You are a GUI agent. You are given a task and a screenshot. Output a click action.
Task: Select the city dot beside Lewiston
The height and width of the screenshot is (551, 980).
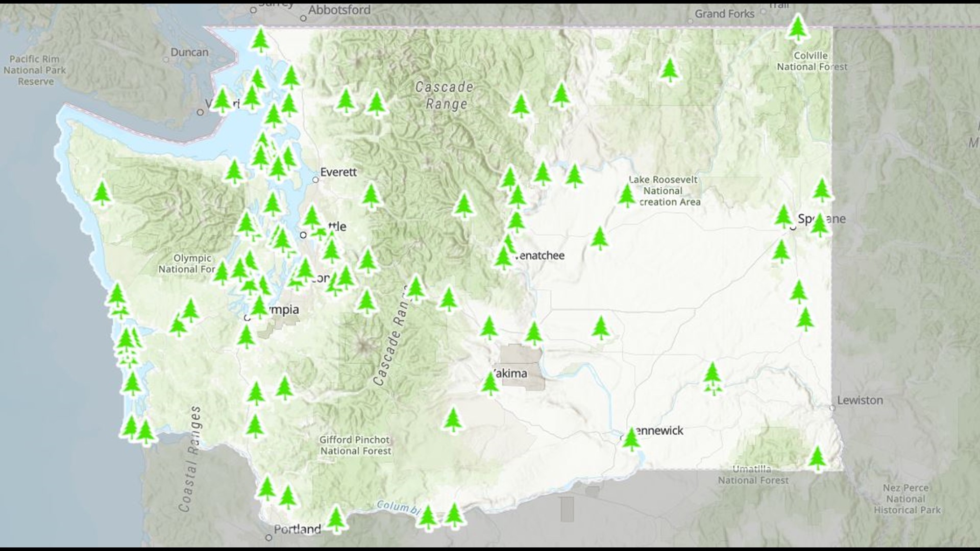click(x=832, y=408)
